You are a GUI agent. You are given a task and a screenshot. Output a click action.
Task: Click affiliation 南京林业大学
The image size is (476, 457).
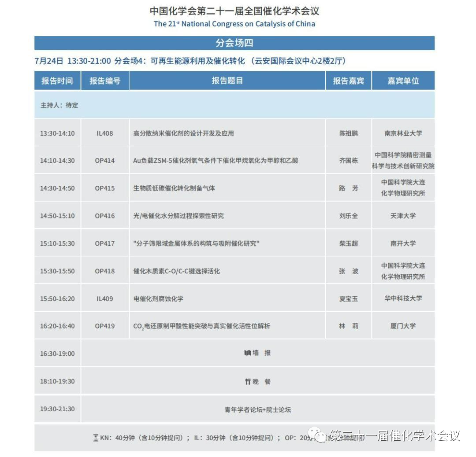403,133
